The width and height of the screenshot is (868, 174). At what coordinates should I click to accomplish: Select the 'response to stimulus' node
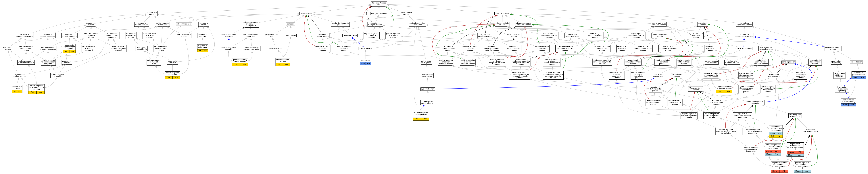152,14
